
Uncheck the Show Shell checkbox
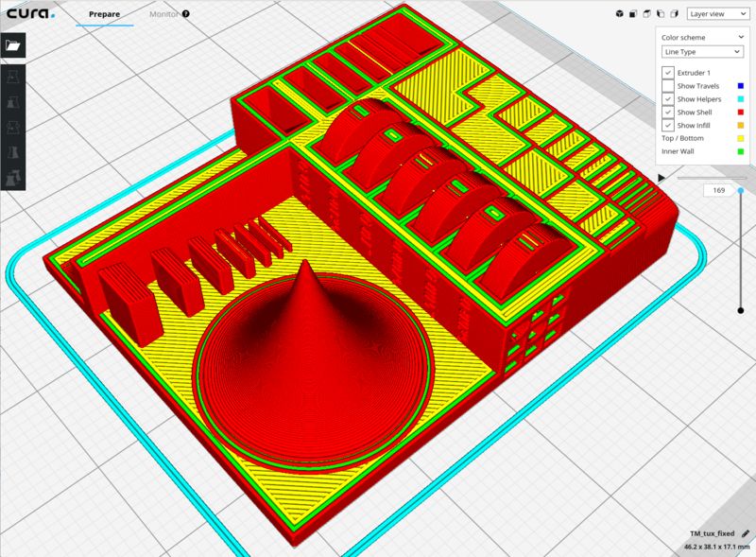coord(668,112)
